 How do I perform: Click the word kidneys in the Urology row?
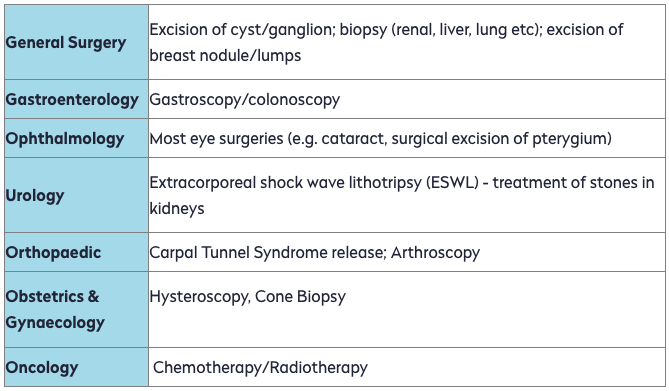[x=177, y=209]
